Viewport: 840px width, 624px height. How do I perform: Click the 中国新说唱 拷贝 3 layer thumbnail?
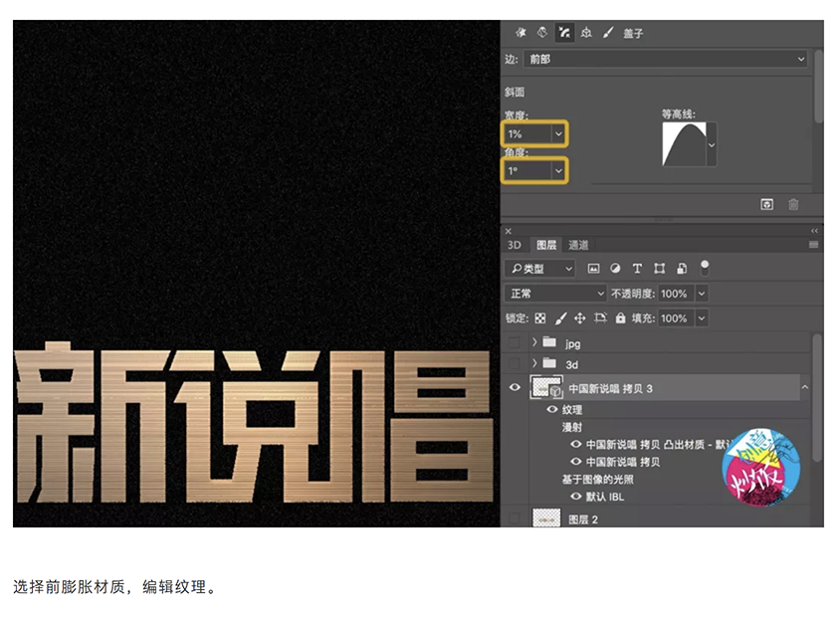pyautogui.click(x=545, y=387)
